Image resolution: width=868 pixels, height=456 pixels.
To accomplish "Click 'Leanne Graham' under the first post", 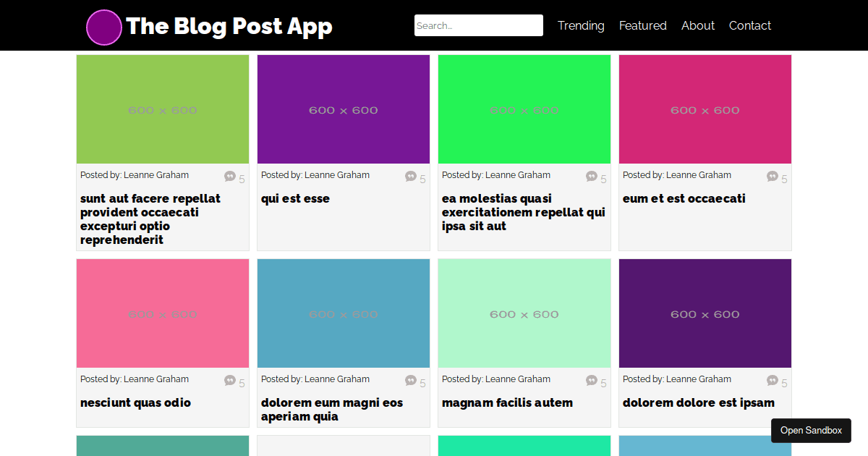I will click(x=156, y=174).
